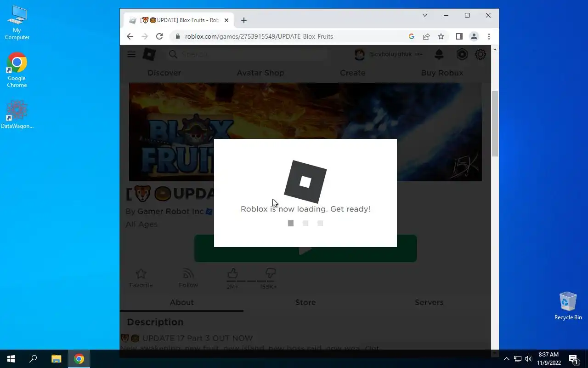Open File Explorer from the taskbar

point(56,359)
